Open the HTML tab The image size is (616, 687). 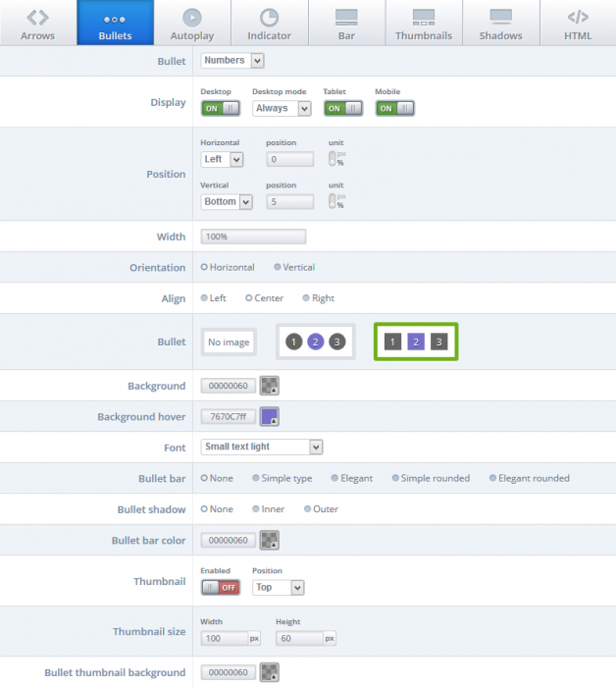click(x=578, y=25)
